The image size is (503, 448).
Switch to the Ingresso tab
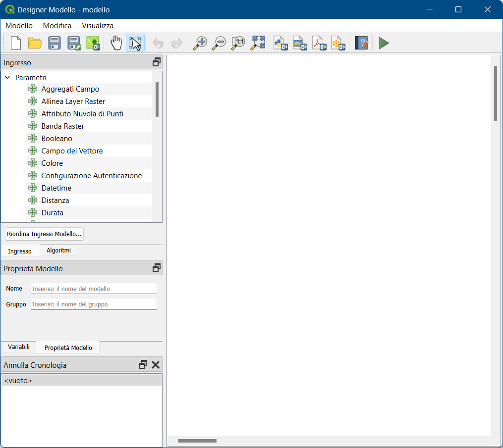pos(19,251)
